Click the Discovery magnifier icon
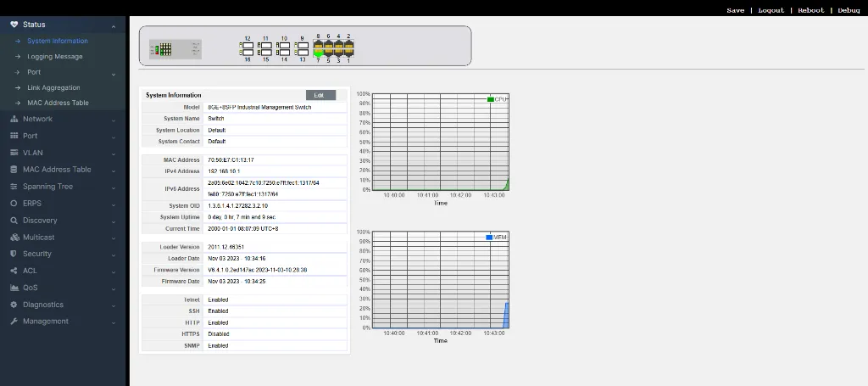This screenshot has height=386, width=868. (x=14, y=221)
